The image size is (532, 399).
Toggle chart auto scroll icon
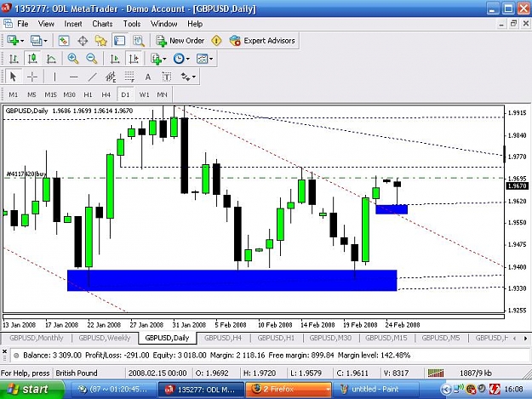115,59
